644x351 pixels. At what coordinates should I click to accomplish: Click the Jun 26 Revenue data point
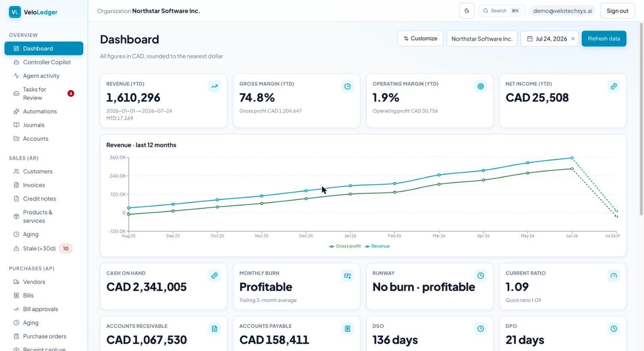(x=572, y=158)
